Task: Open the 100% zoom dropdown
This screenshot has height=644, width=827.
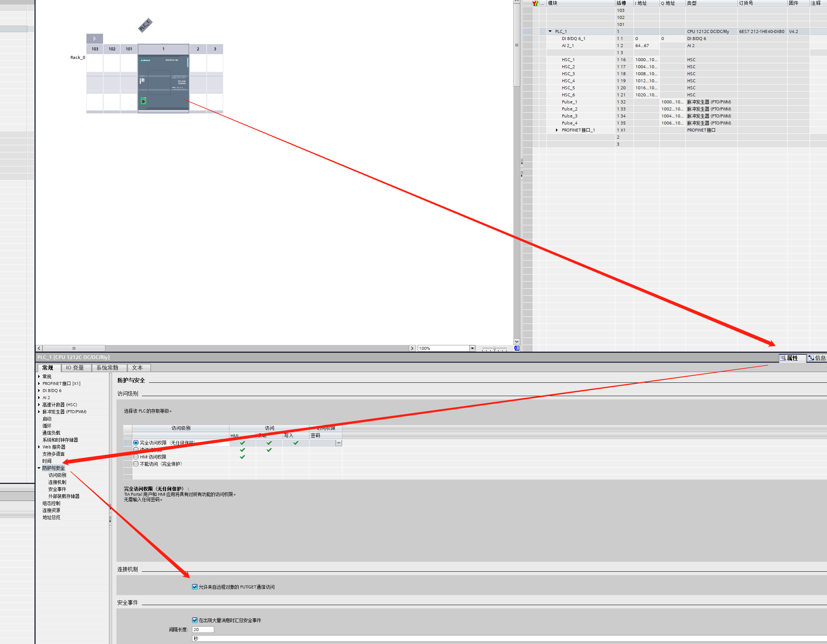Action: point(472,348)
